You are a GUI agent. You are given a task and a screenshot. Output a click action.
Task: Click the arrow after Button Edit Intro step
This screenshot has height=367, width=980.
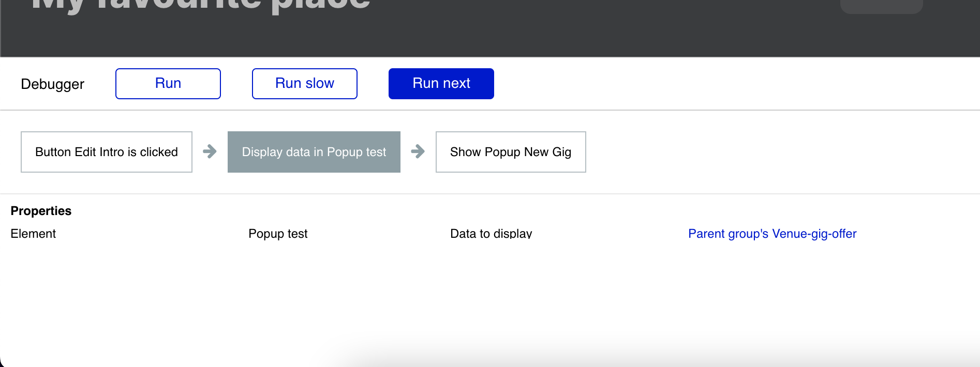point(210,151)
